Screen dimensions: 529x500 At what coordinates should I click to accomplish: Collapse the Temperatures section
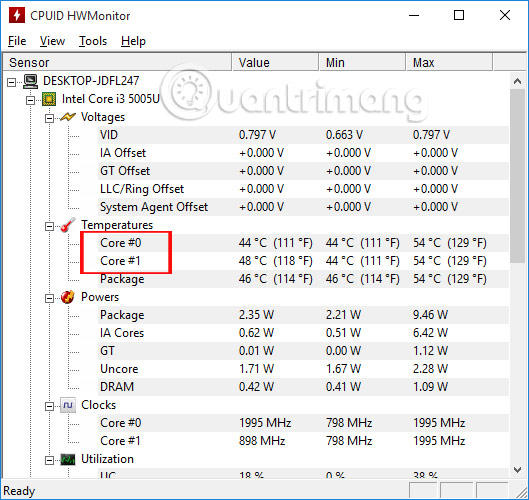tap(49, 226)
